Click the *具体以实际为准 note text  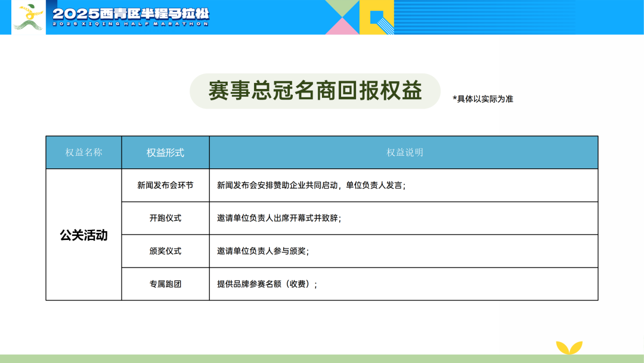tap(482, 99)
